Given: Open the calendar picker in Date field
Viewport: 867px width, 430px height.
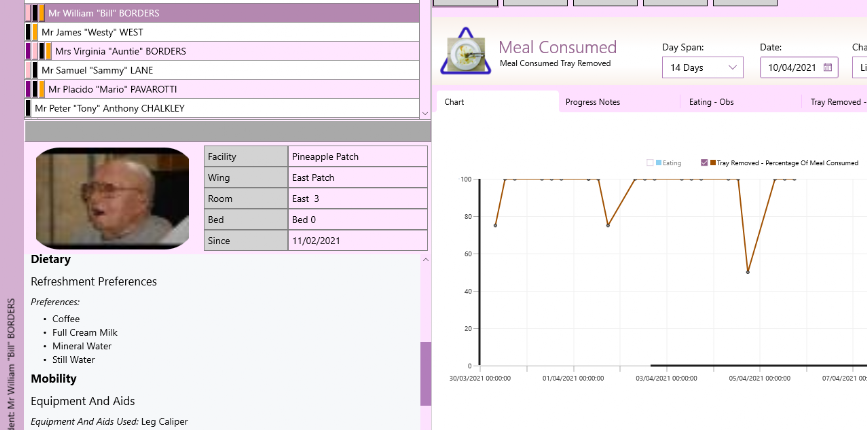Looking at the screenshot, I should [x=827, y=67].
